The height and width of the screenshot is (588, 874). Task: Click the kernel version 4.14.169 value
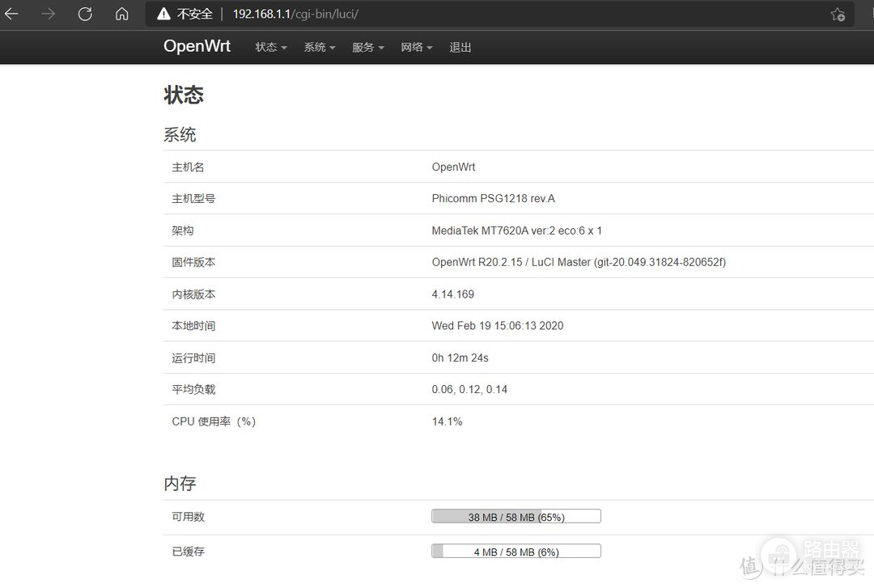453,294
